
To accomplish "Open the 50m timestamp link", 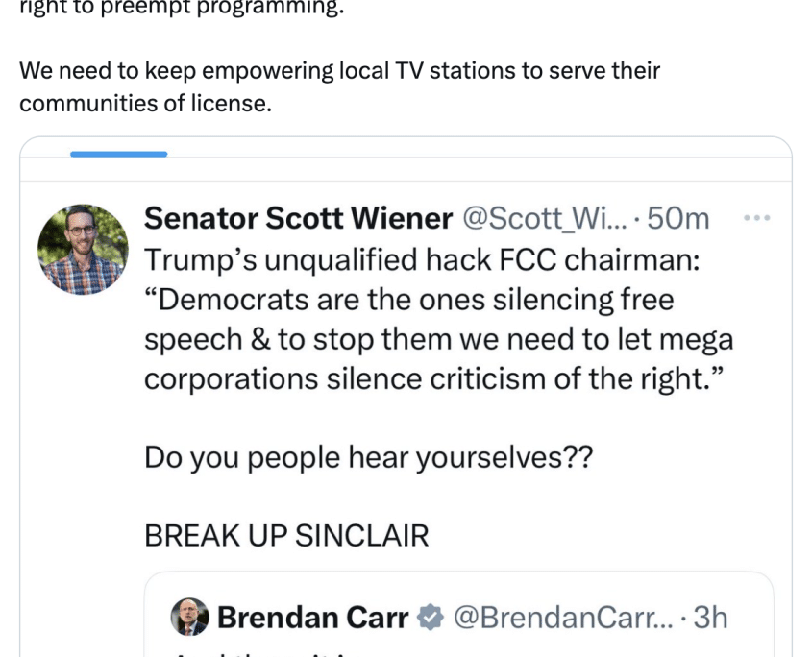I will pos(678,219).
